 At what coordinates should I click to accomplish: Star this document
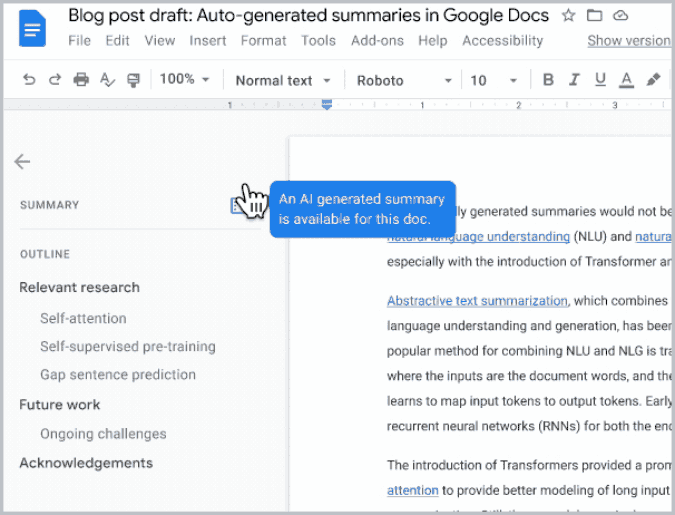tap(568, 16)
